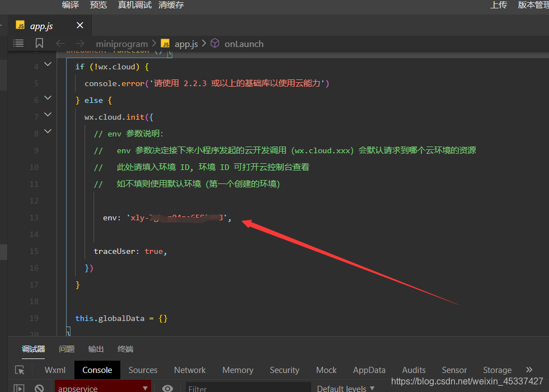
Task: Click onLaunch in the breadcrumb path
Action: point(244,44)
